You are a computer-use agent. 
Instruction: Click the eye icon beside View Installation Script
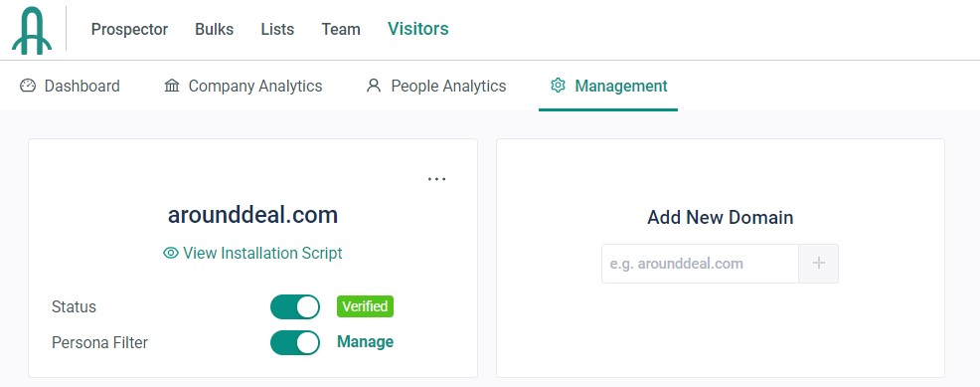(171, 254)
